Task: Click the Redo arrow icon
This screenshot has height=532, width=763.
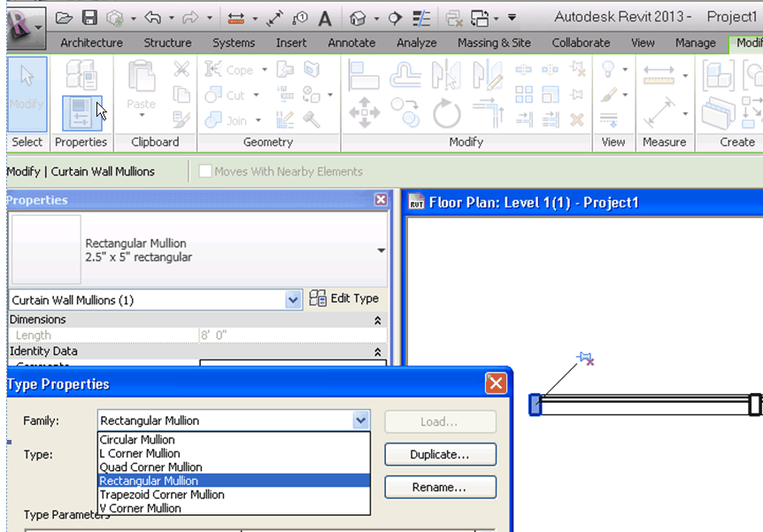Action: click(x=190, y=18)
